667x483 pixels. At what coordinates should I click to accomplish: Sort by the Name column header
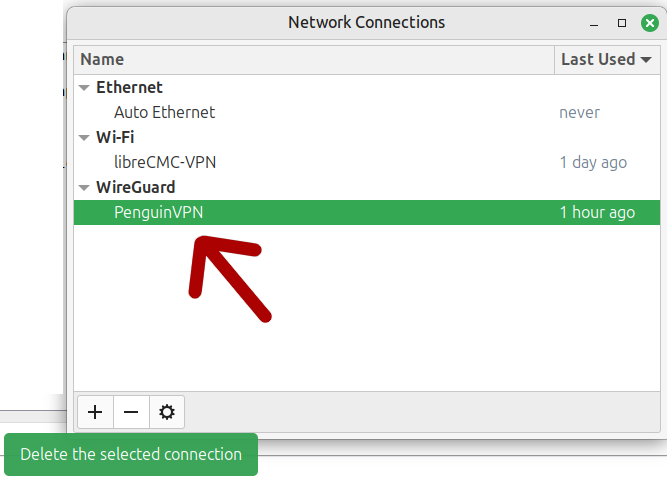[314, 60]
